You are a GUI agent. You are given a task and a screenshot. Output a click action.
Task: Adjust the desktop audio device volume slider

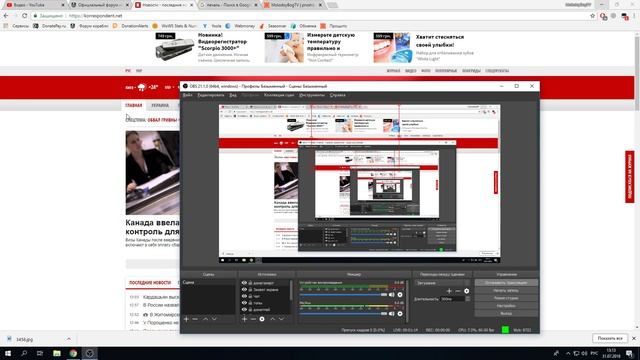coord(343,295)
